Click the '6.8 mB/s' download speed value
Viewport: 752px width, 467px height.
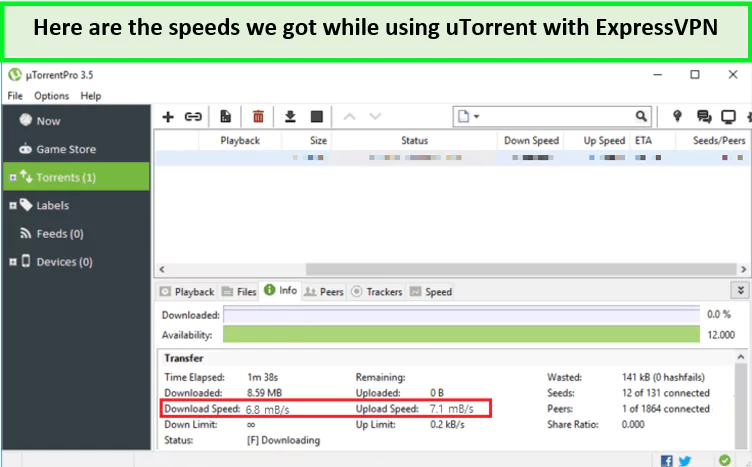(268, 409)
